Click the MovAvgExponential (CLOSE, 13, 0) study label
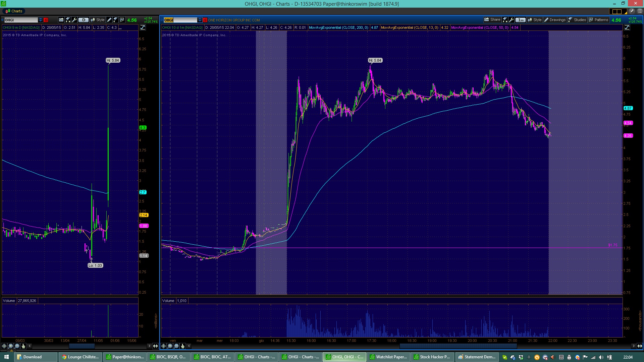The image size is (644, 362). click(x=410, y=27)
